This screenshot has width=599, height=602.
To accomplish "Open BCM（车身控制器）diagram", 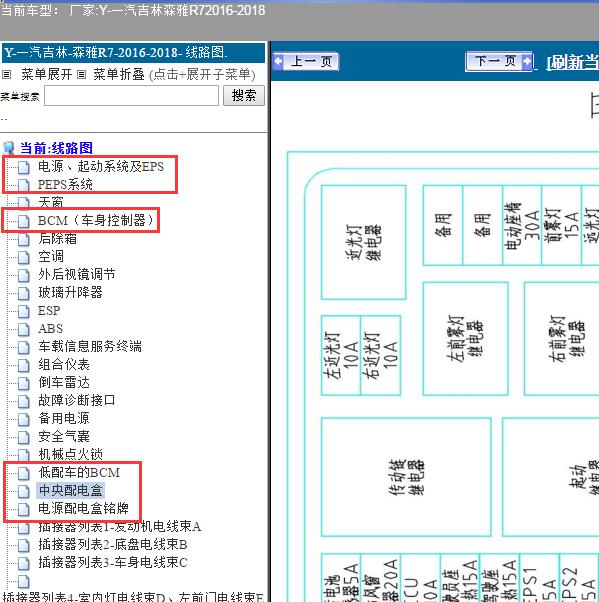I will tap(96, 220).
